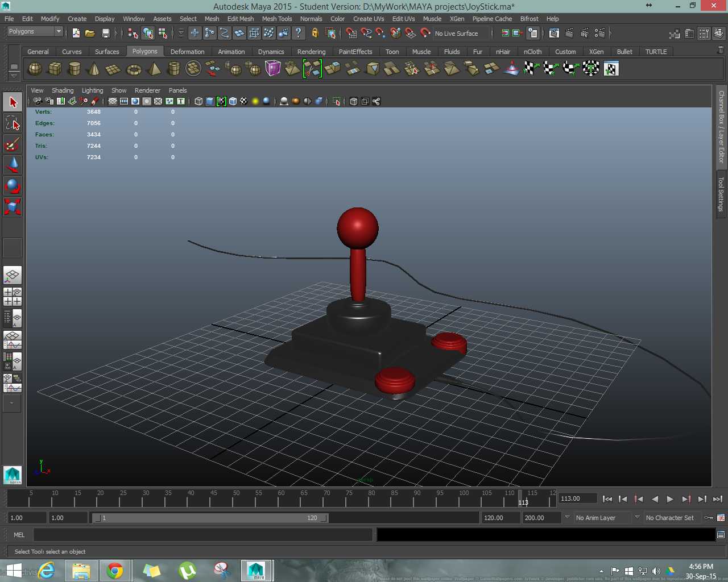The height and width of the screenshot is (582, 728).
Task: Create a polygon torus from the shelf
Action: click(134, 69)
